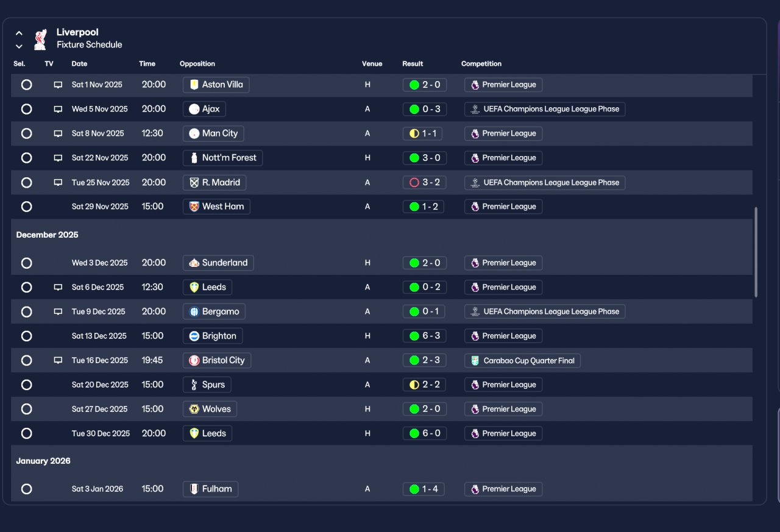Select the radio button for Bergamo fixture

tap(26, 311)
